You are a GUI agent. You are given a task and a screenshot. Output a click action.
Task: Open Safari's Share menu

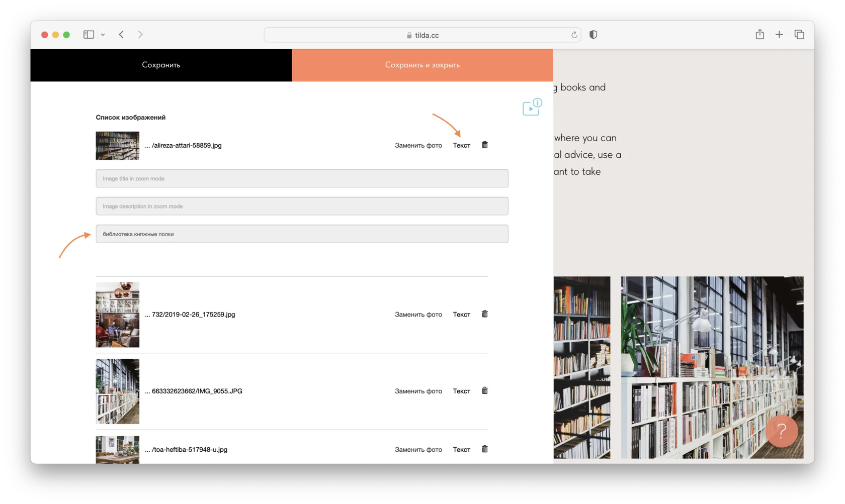pos(759,35)
